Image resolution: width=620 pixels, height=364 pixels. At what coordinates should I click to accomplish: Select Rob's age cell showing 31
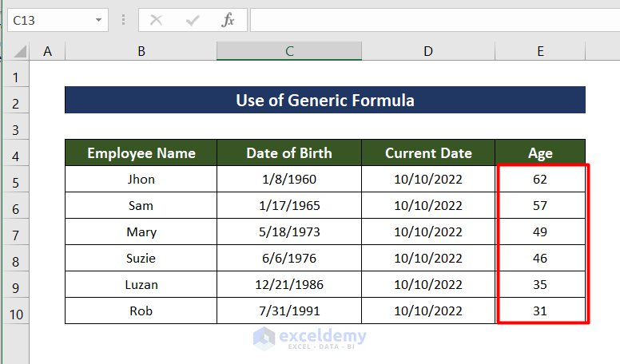(x=540, y=311)
